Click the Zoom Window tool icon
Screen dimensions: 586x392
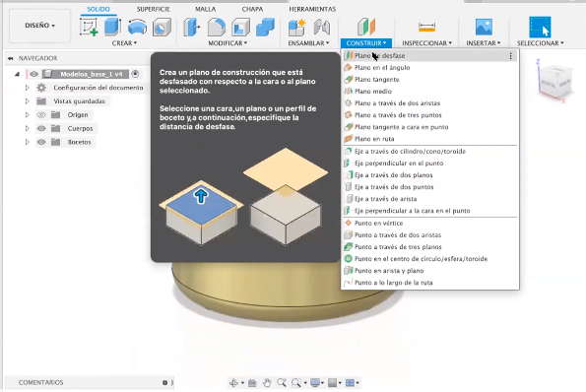point(296,383)
